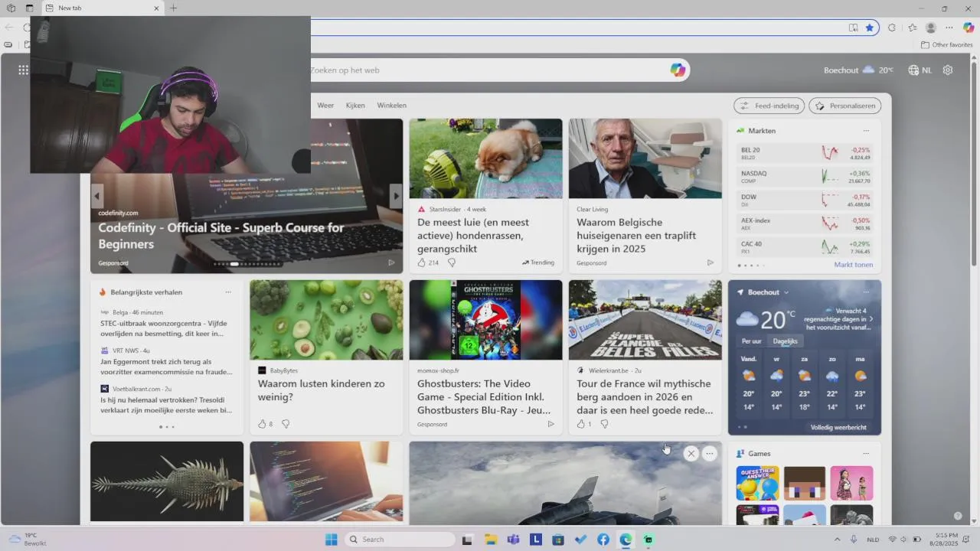Open a new browser tab with the plus
The image size is (980, 551).
coord(174,8)
